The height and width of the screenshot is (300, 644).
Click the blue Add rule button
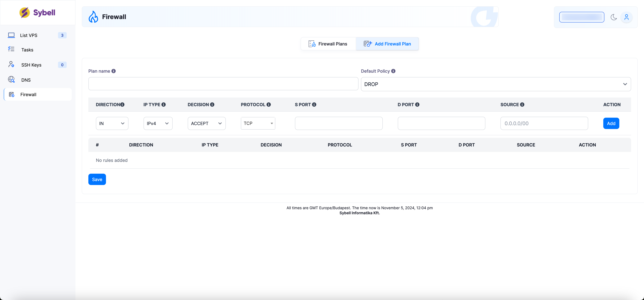pos(611,123)
